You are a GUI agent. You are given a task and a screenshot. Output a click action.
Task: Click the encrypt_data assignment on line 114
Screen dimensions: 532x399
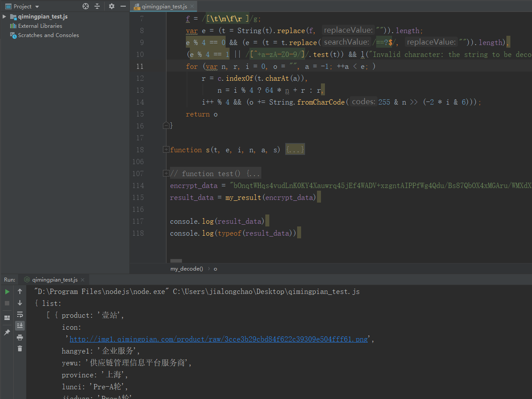[x=351, y=185]
